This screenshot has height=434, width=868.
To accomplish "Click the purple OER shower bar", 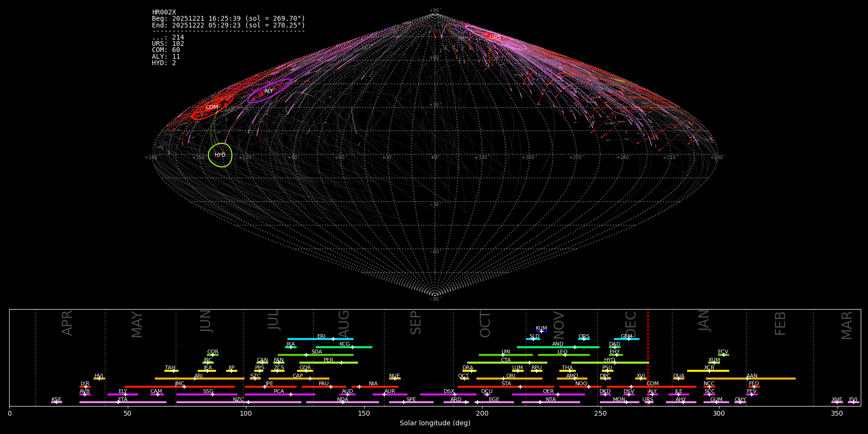I will pyautogui.click(x=548, y=394).
